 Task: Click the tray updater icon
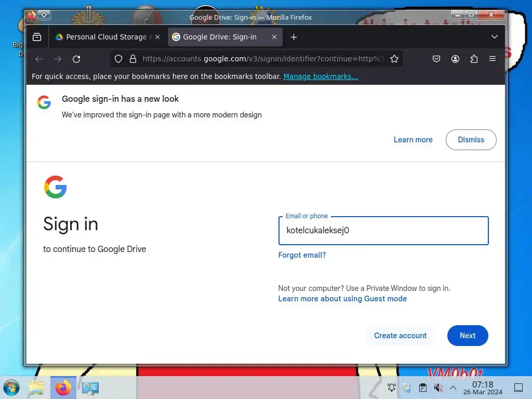(x=407, y=388)
